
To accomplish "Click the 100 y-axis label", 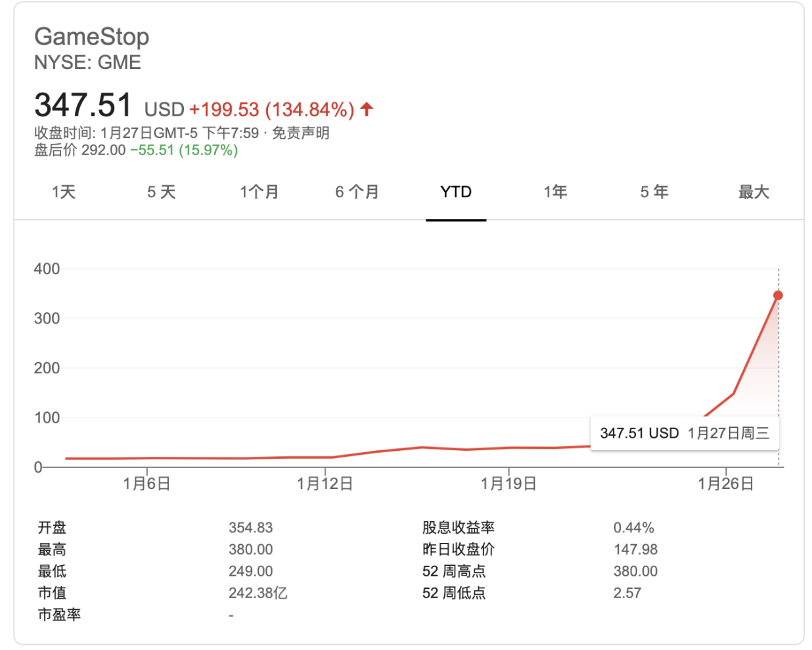I will click(47, 418).
